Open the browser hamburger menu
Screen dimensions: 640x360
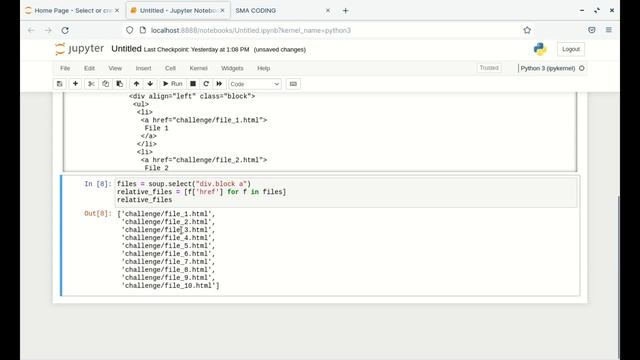[x=609, y=30]
